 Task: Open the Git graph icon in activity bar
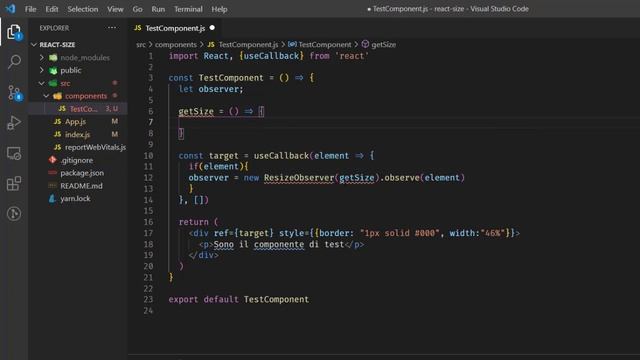pos(14,213)
